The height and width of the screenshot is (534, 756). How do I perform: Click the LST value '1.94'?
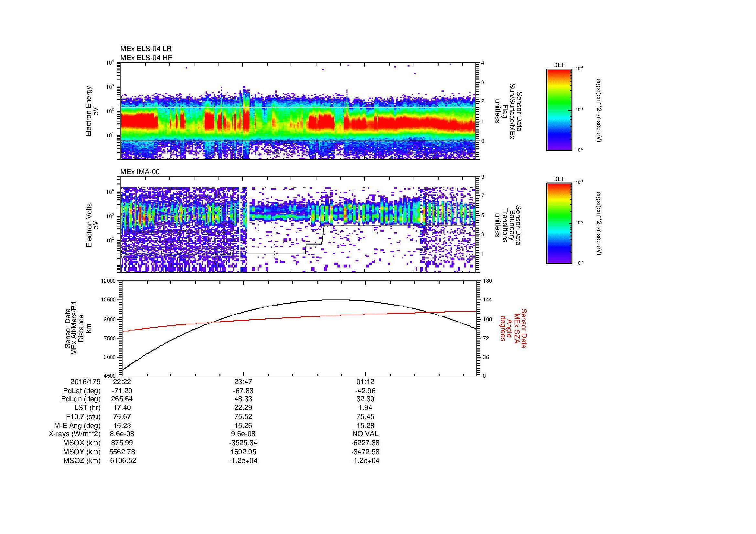(x=365, y=408)
